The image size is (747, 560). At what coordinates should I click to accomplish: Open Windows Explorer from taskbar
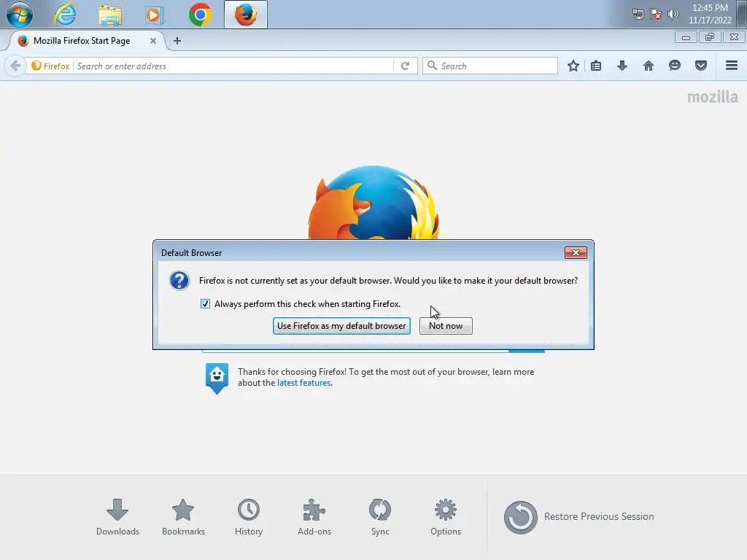110,15
